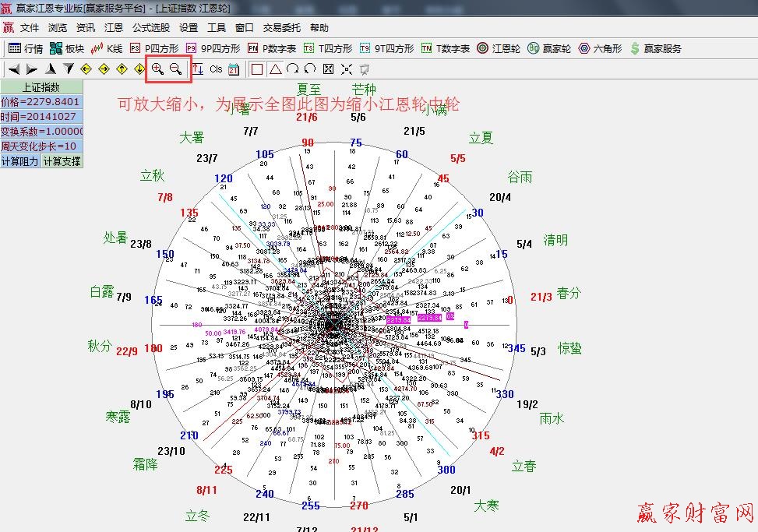This screenshot has height=532, width=758.
Task: Open the 帮助 menu
Action: coord(319,27)
